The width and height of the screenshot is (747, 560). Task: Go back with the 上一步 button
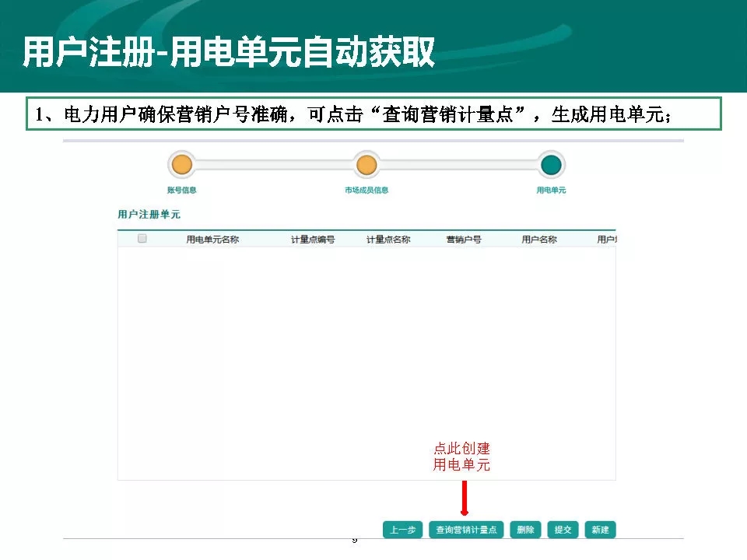(x=402, y=530)
